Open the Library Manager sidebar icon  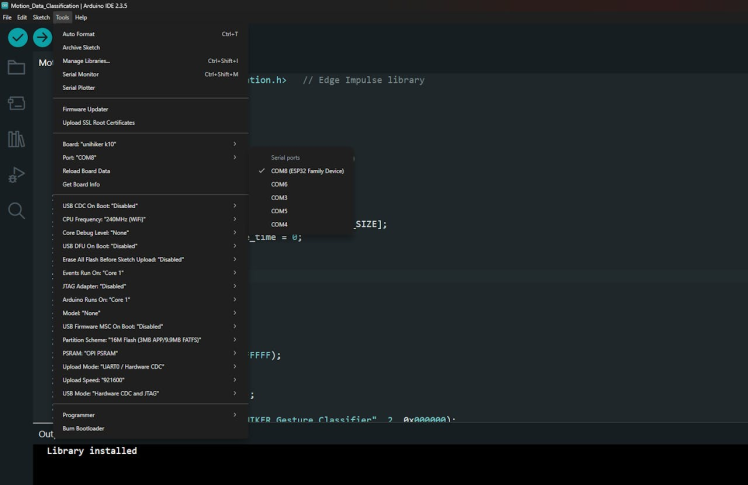[x=16, y=139]
